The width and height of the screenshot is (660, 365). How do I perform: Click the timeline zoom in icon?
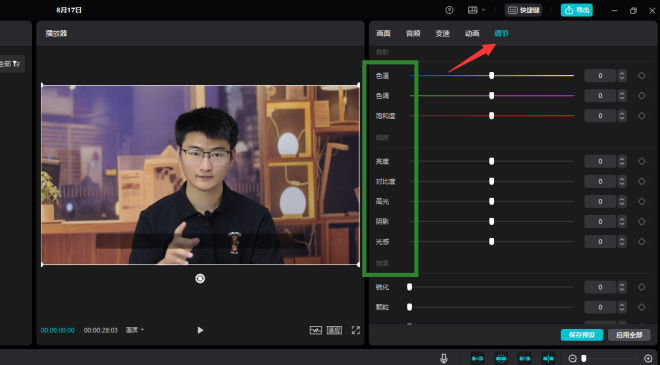[x=648, y=358]
